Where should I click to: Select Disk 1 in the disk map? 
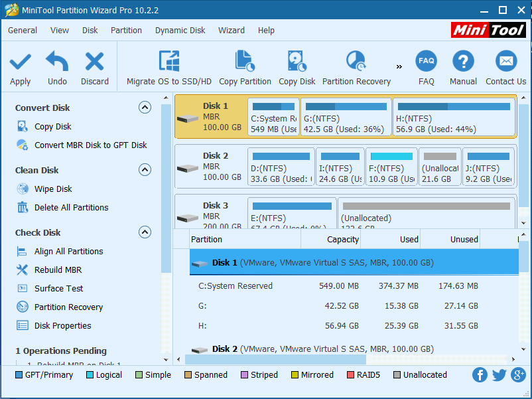click(211, 116)
